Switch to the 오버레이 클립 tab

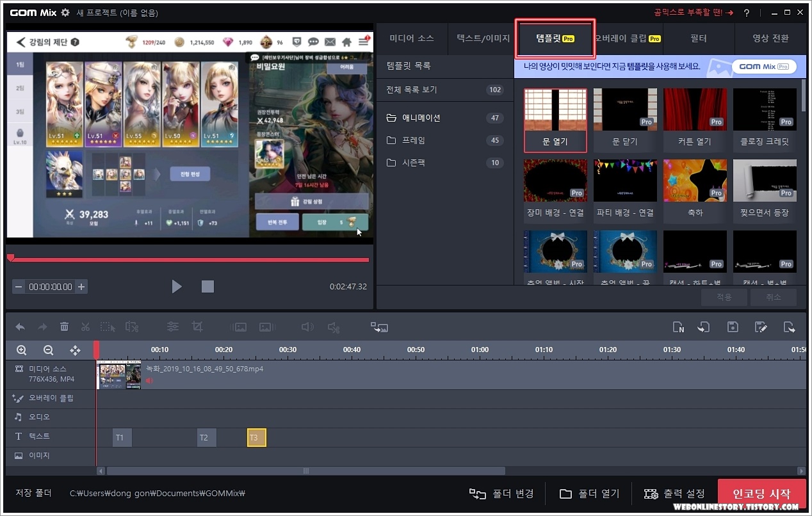pyautogui.click(x=628, y=38)
